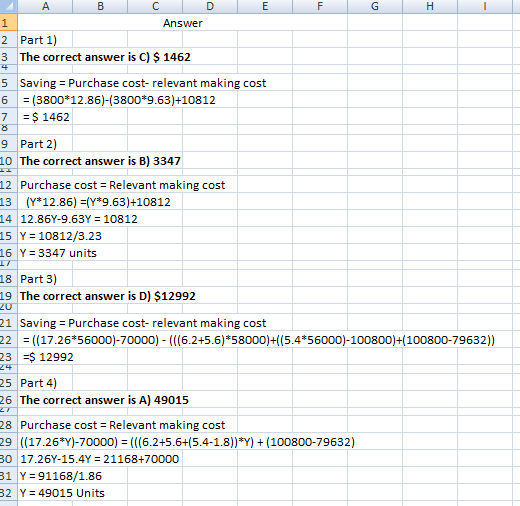Image resolution: width=520 pixels, height=506 pixels.
Task: Select row 19 header
Action: pyautogui.click(x=9, y=296)
